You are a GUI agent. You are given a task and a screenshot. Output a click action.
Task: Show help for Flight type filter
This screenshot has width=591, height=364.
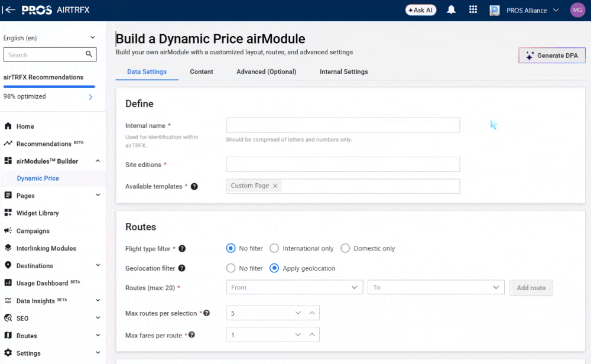point(182,249)
